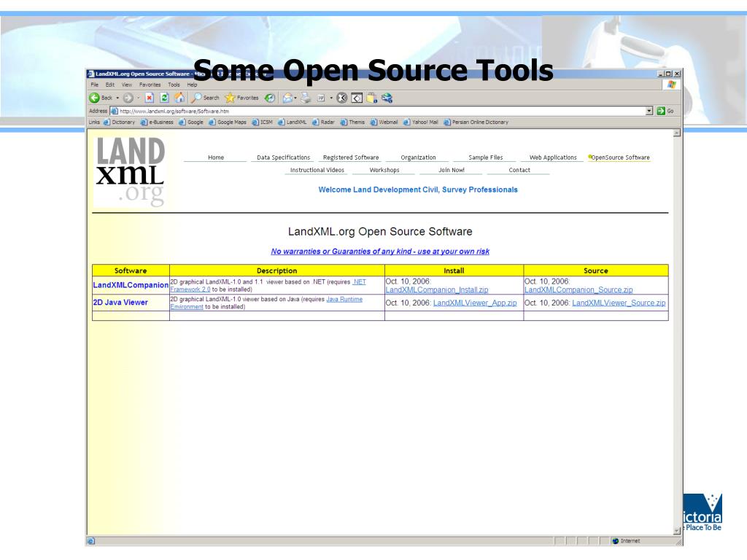This screenshot has height=560, width=747.
Task: Open the Google Maps links bar shortcut
Action: point(228,122)
